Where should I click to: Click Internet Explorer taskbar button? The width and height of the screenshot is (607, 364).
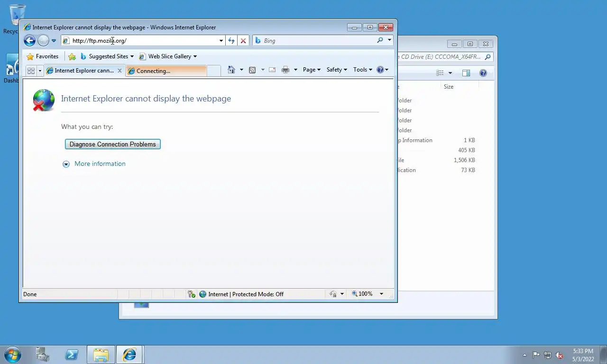pos(129,355)
